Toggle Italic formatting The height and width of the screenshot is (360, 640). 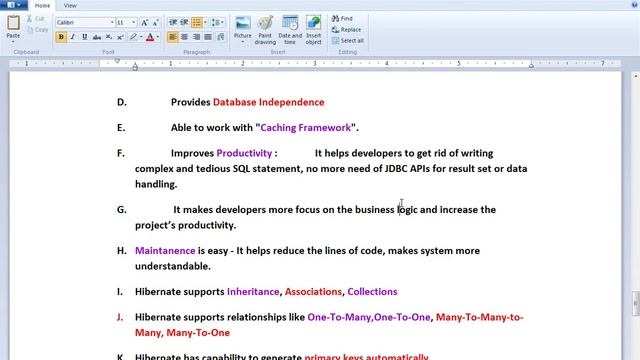[73, 37]
